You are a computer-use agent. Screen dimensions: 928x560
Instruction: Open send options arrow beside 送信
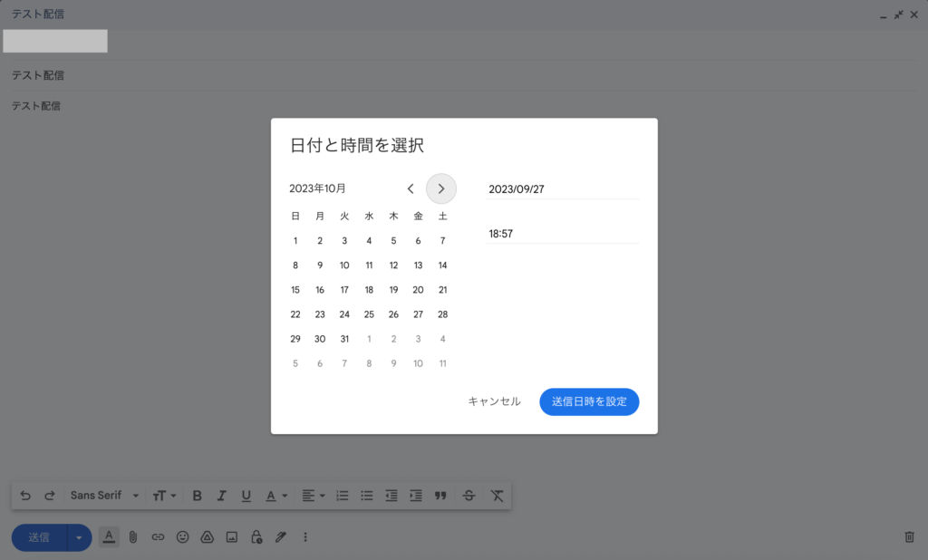tap(79, 537)
